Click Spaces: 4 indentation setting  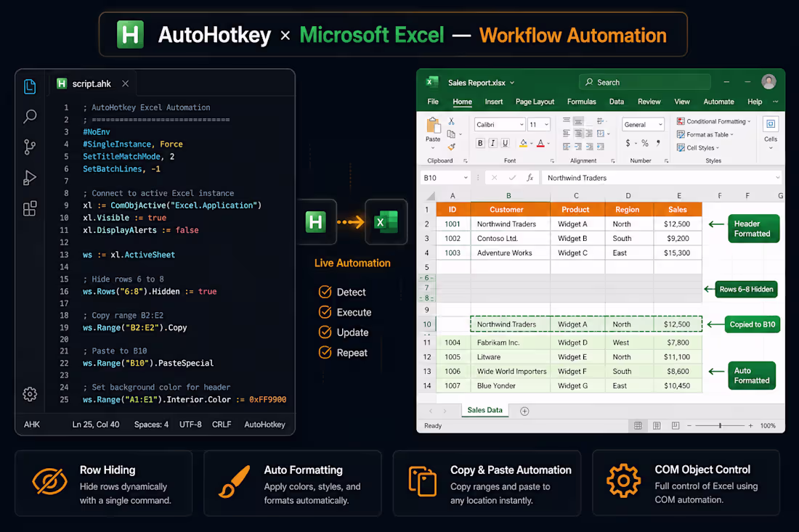pyautogui.click(x=151, y=425)
